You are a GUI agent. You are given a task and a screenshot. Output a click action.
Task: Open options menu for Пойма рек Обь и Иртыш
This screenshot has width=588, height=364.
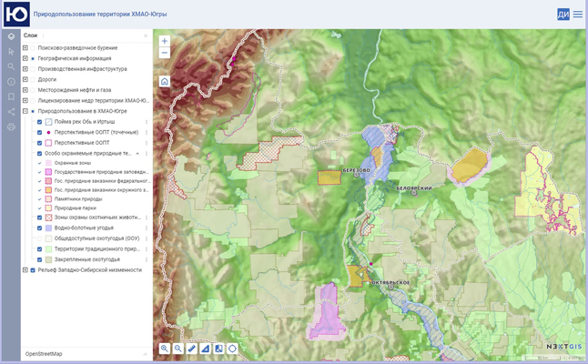(147, 122)
